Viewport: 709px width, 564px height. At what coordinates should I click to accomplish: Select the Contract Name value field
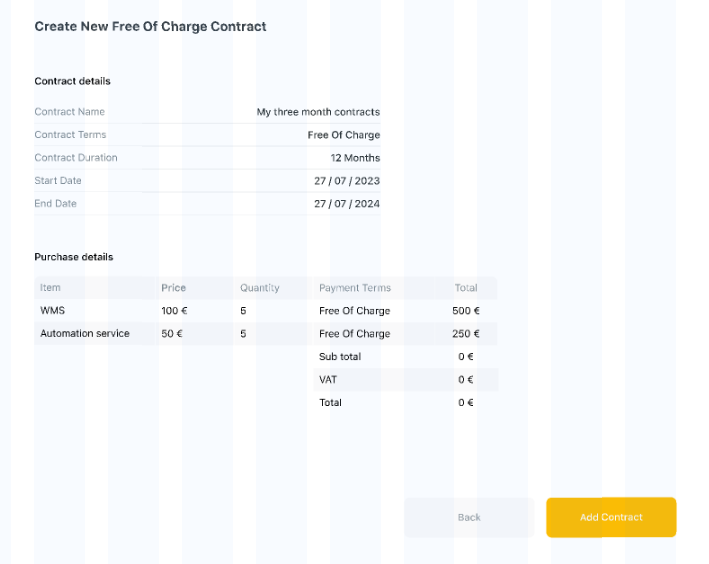pos(318,112)
